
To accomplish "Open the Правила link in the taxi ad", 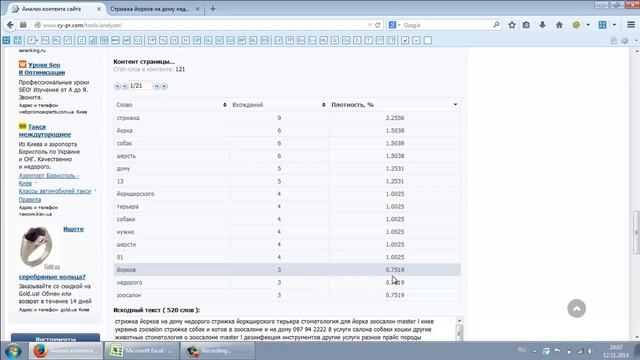I will click(30, 200).
